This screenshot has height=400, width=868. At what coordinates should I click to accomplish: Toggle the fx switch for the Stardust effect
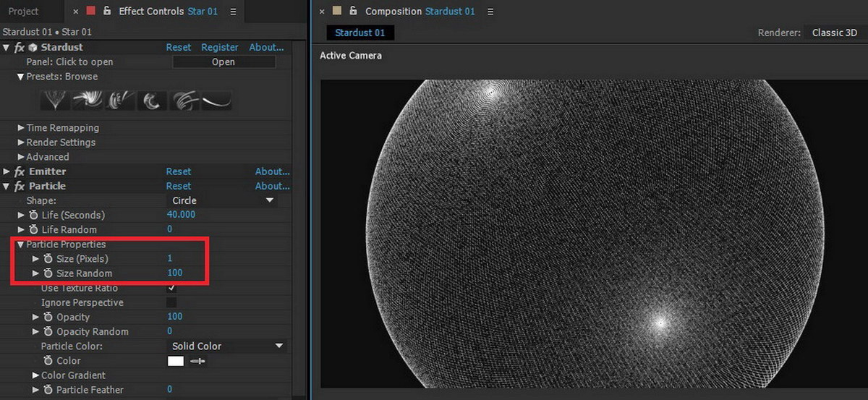click(20, 47)
